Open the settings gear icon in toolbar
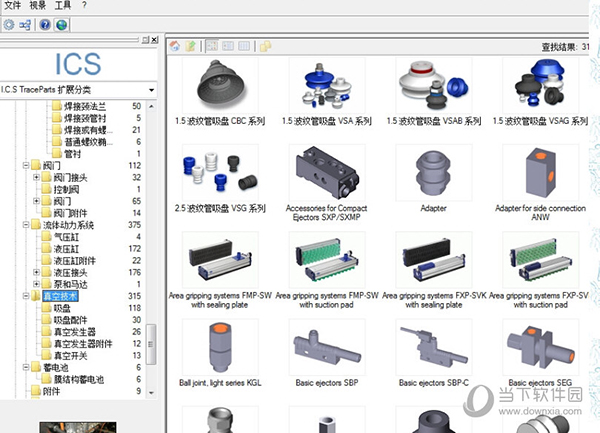This screenshot has width=600, height=433. click(x=9, y=25)
